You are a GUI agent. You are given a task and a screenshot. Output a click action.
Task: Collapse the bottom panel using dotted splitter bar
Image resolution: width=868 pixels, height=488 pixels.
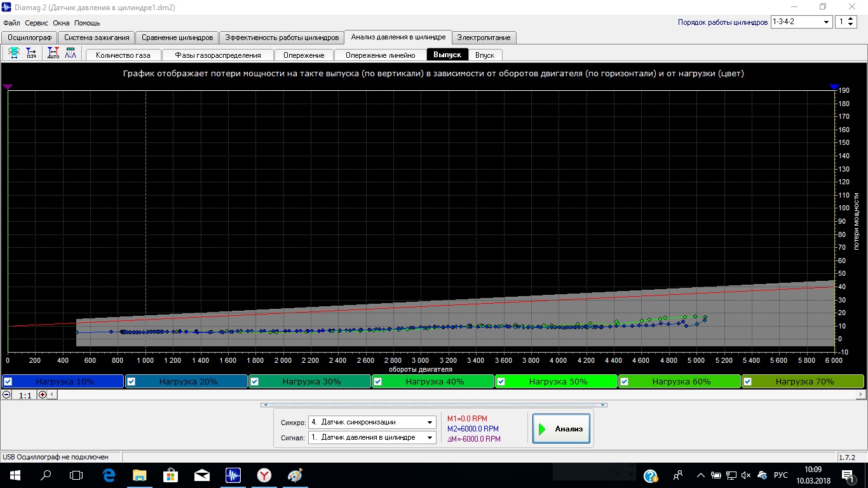(434, 405)
